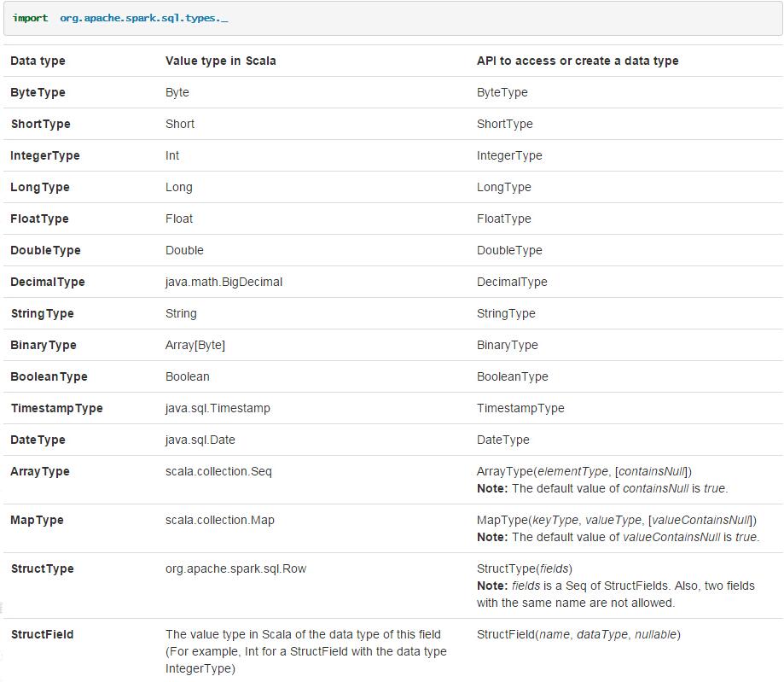The image size is (784, 682).
Task: Click the org.apache.spark.sql.Row value cell
Action: pos(235,568)
